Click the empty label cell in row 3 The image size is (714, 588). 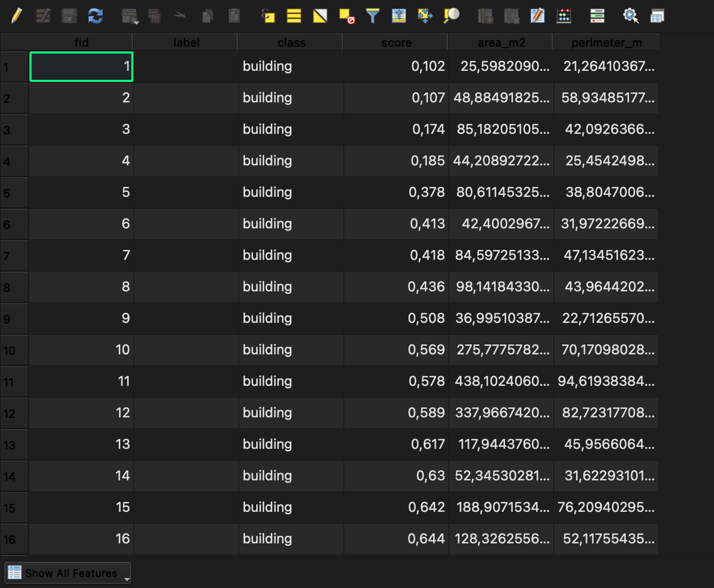pos(186,129)
